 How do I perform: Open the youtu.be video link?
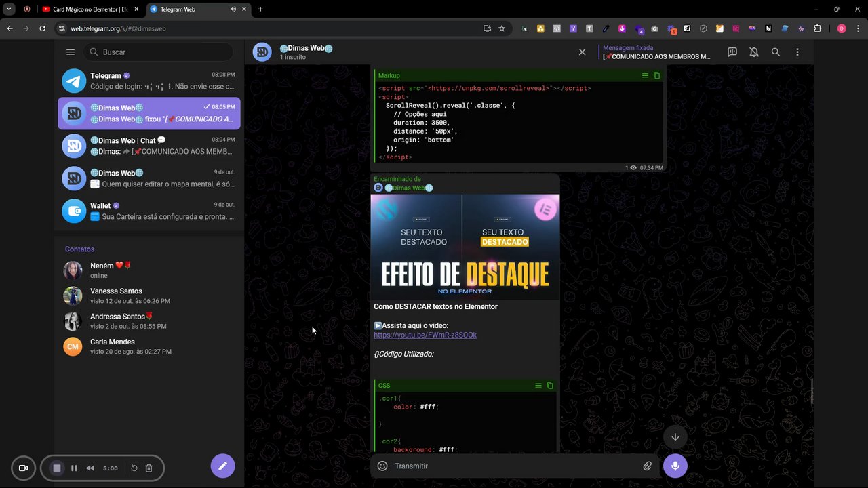pos(425,335)
